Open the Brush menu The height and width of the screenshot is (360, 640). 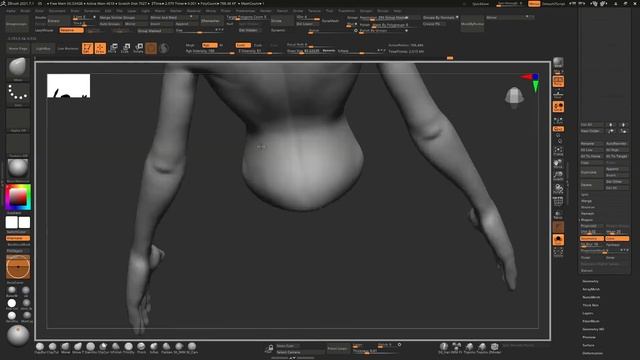click(25, 11)
